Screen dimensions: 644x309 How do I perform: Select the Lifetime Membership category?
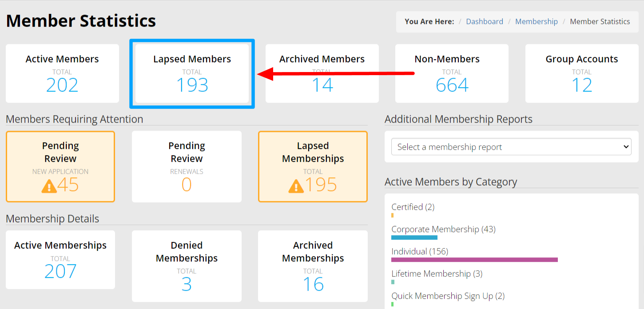(437, 273)
